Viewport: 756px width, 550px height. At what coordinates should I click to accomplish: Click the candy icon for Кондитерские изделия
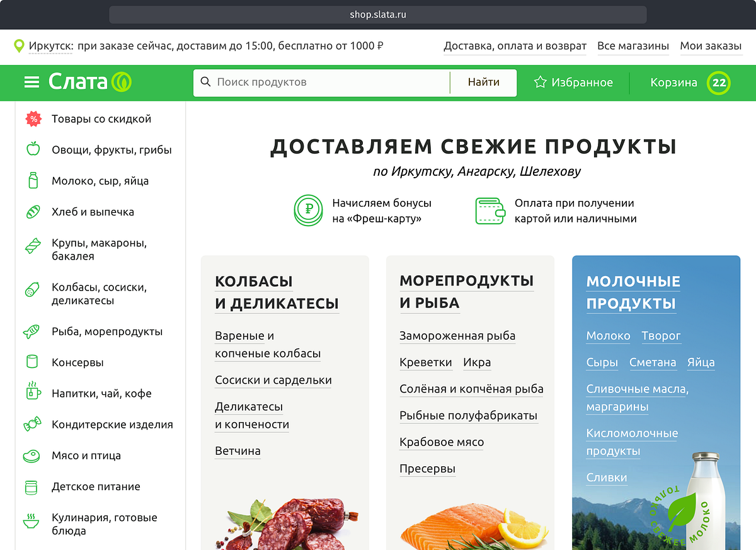[x=32, y=425]
